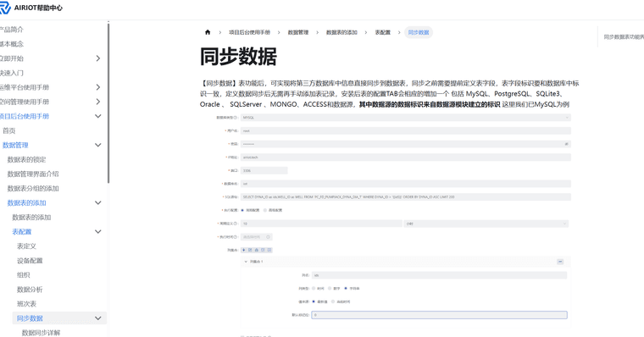This screenshot has width=644, height=337.
Task: Open the 小时 period unit dropdown
Action: (486, 224)
